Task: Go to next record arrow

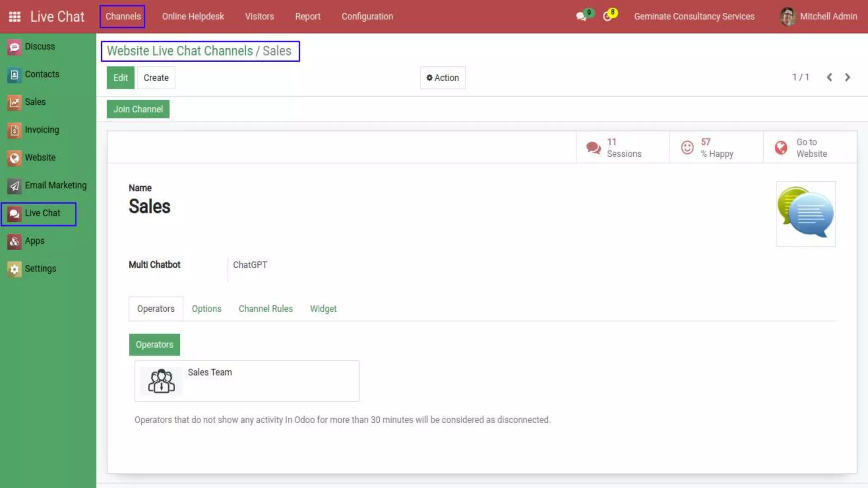Action: [x=847, y=78]
